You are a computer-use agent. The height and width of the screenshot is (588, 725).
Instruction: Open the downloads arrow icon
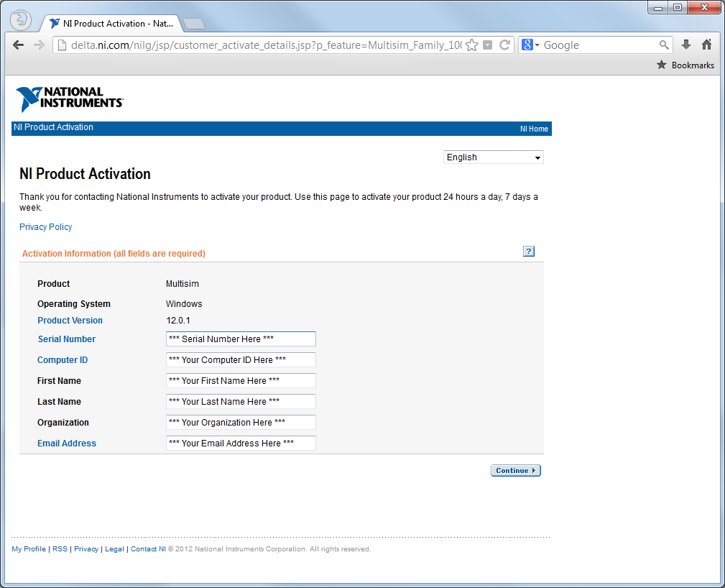(x=686, y=45)
